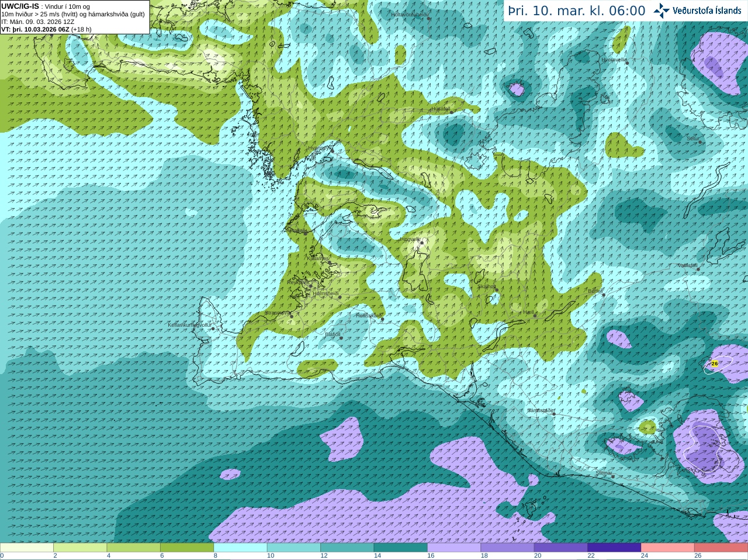Click the 0–2 m/s legend swatch
This screenshot has width=748, height=560.
[27, 548]
